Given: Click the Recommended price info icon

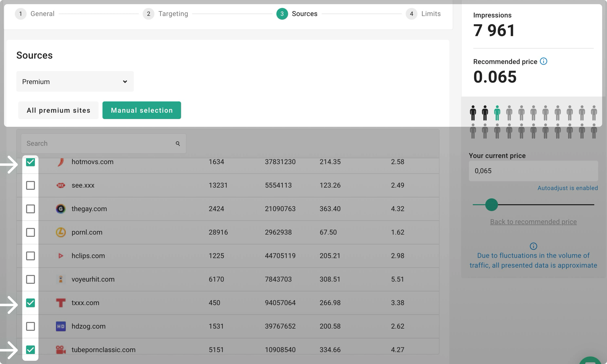Looking at the screenshot, I should click(x=543, y=61).
